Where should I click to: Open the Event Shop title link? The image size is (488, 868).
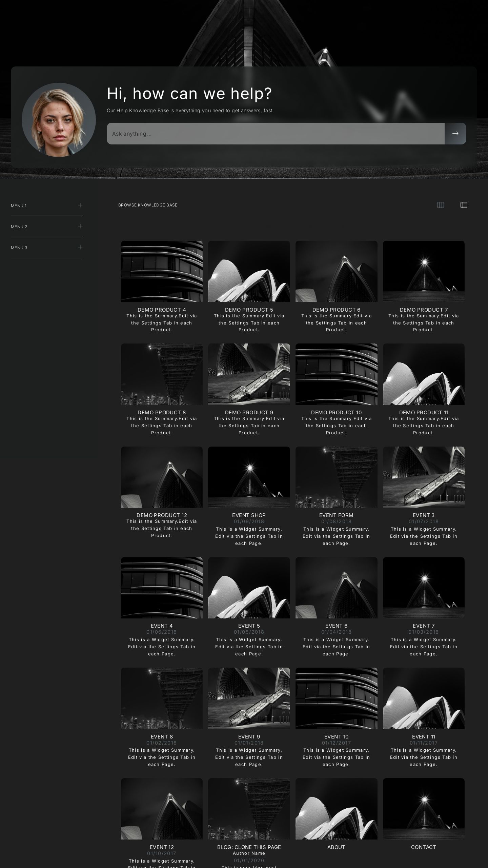click(249, 515)
